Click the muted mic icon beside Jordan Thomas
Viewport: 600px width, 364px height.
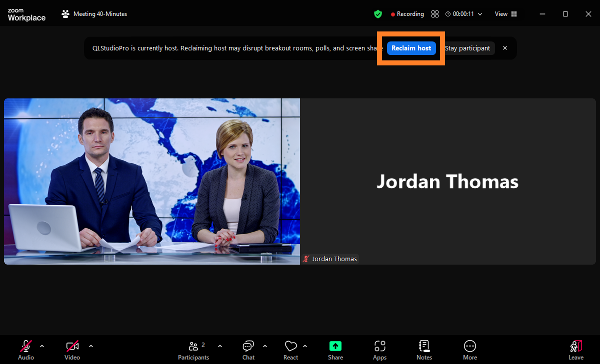pyautogui.click(x=306, y=259)
